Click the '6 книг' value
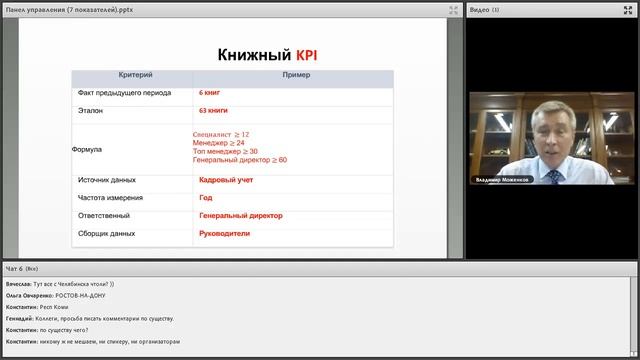Image resolution: width=640 pixels, height=360 pixels. [x=209, y=93]
